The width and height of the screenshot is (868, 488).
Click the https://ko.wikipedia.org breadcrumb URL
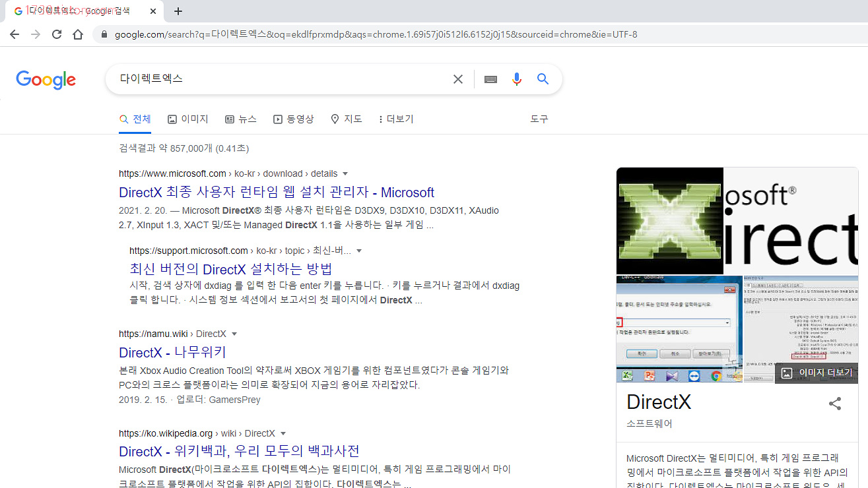tap(166, 433)
